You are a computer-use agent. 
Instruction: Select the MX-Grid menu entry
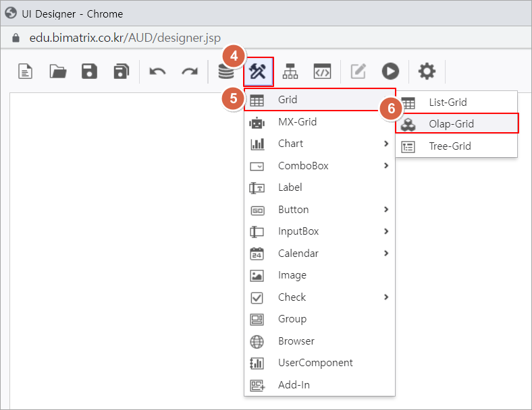[297, 122]
